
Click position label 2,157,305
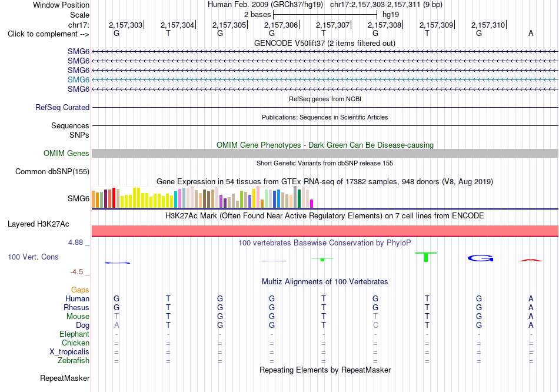[x=229, y=25]
